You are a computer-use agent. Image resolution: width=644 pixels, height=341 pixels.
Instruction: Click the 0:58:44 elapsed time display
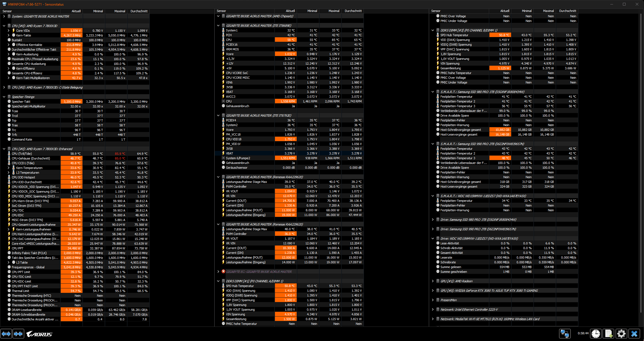pos(583,333)
